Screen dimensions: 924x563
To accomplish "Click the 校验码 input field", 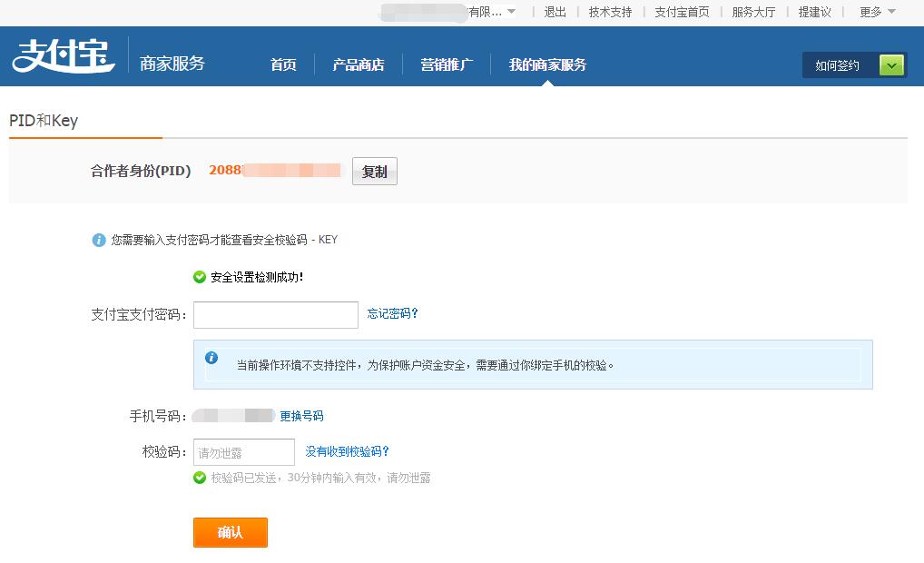I will pyautogui.click(x=244, y=452).
